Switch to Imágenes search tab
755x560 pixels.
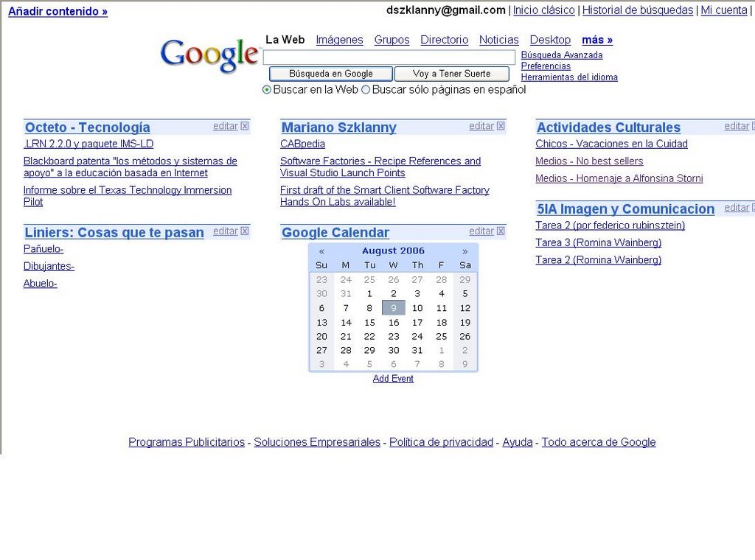(x=339, y=40)
